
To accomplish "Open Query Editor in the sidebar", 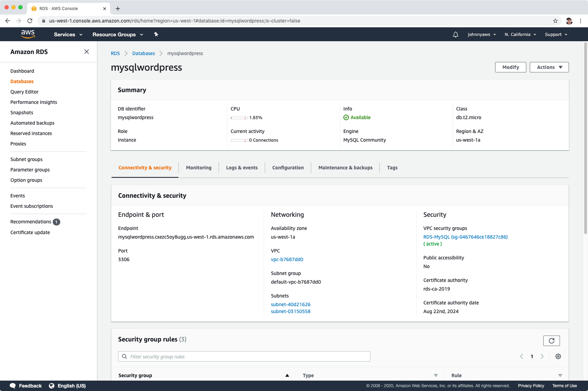I will pyautogui.click(x=24, y=92).
